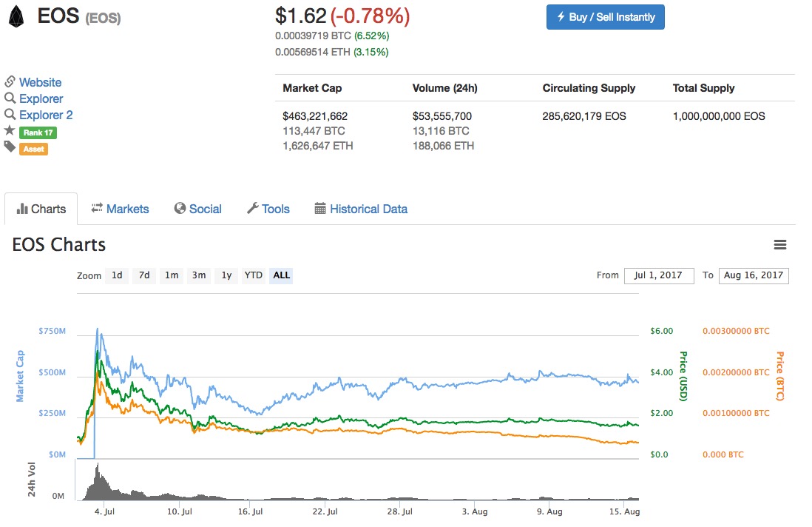812x527 pixels.
Task: Click the To date field
Action: pos(753,275)
